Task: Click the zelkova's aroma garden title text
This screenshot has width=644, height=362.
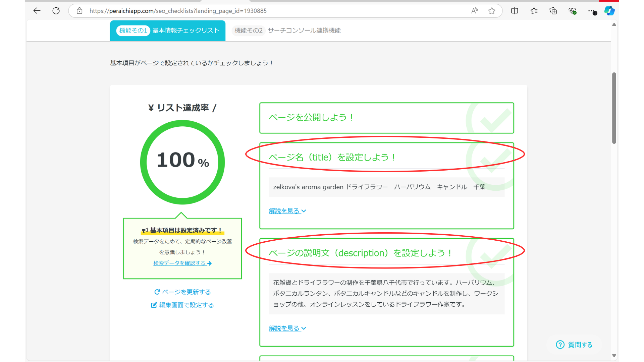Action: (379, 187)
